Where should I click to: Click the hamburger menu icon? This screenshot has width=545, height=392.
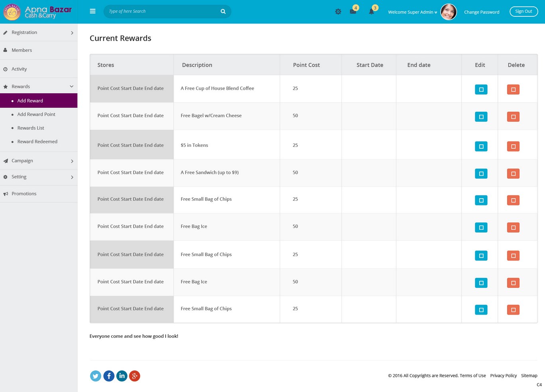93,11
